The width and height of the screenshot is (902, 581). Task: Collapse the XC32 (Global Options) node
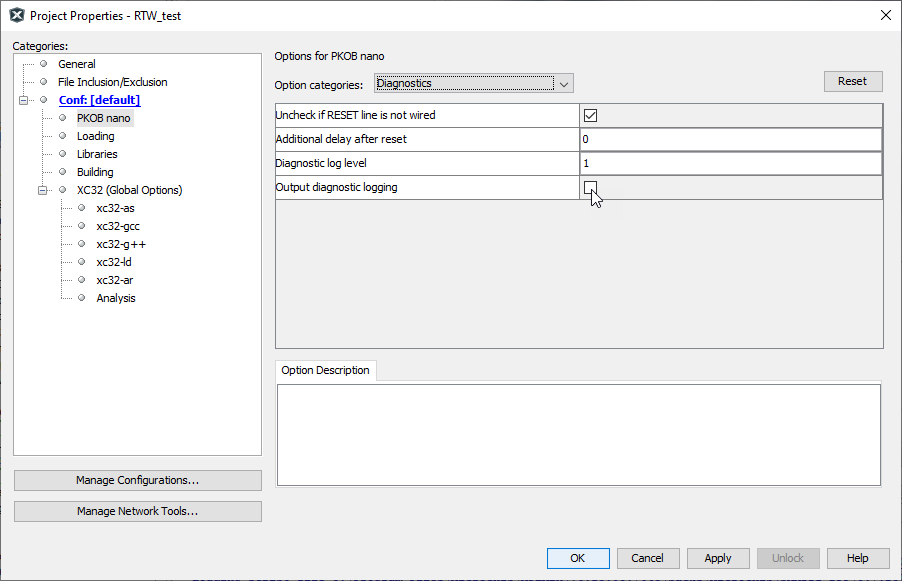(x=43, y=190)
